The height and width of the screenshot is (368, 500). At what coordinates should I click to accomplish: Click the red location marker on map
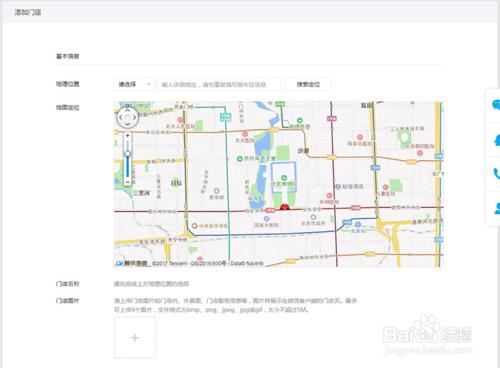(284, 207)
